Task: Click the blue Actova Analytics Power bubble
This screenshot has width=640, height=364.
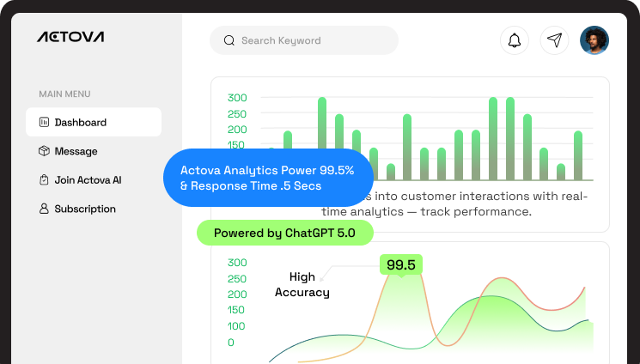Action: point(267,178)
